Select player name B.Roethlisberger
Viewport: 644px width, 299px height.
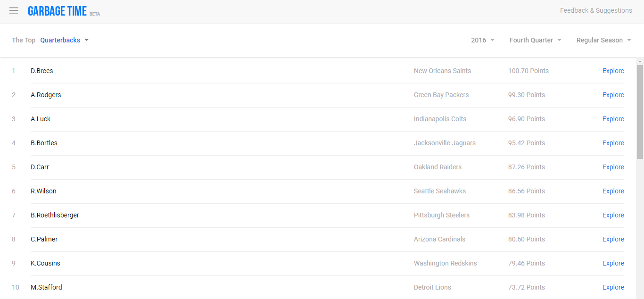pyautogui.click(x=55, y=215)
